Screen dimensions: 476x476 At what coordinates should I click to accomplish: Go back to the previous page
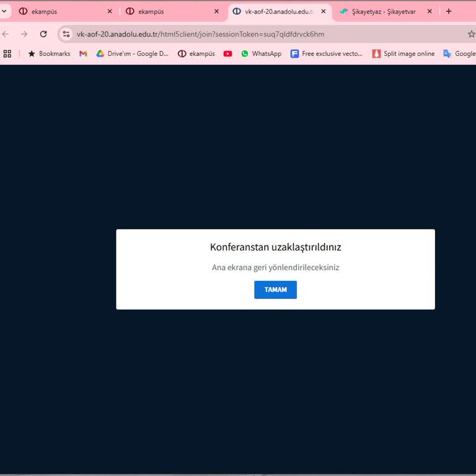coord(6,34)
